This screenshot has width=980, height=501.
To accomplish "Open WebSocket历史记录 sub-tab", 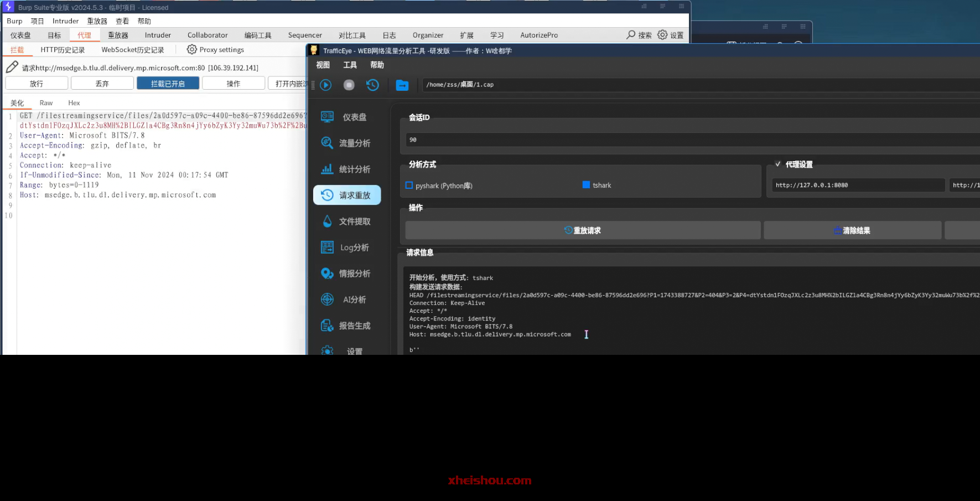I will coord(133,50).
